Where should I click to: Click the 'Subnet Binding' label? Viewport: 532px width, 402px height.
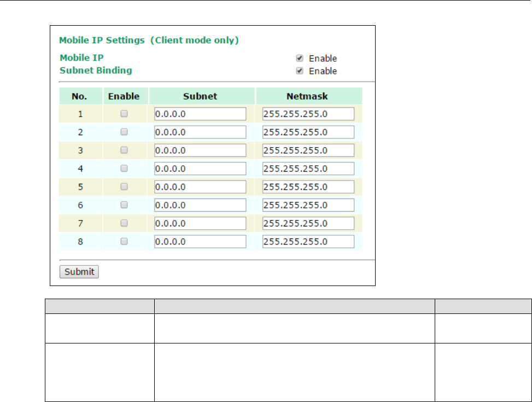(96, 71)
